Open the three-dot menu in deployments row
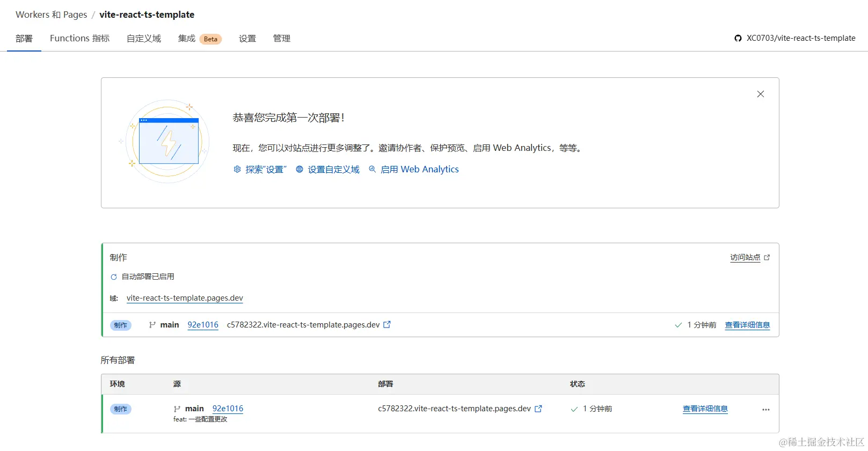 point(766,410)
